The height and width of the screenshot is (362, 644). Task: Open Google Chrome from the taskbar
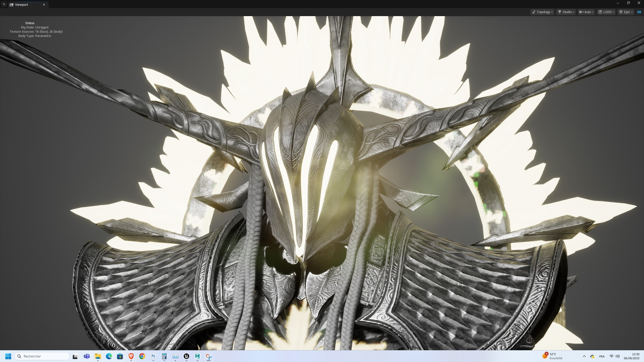[x=142, y=356]
